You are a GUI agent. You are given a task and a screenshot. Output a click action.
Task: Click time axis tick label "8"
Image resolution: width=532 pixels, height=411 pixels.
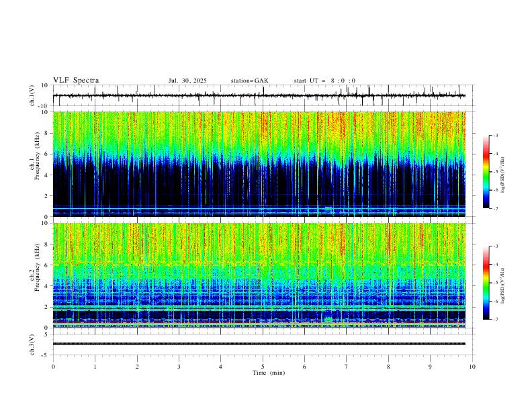coord(388,367)
